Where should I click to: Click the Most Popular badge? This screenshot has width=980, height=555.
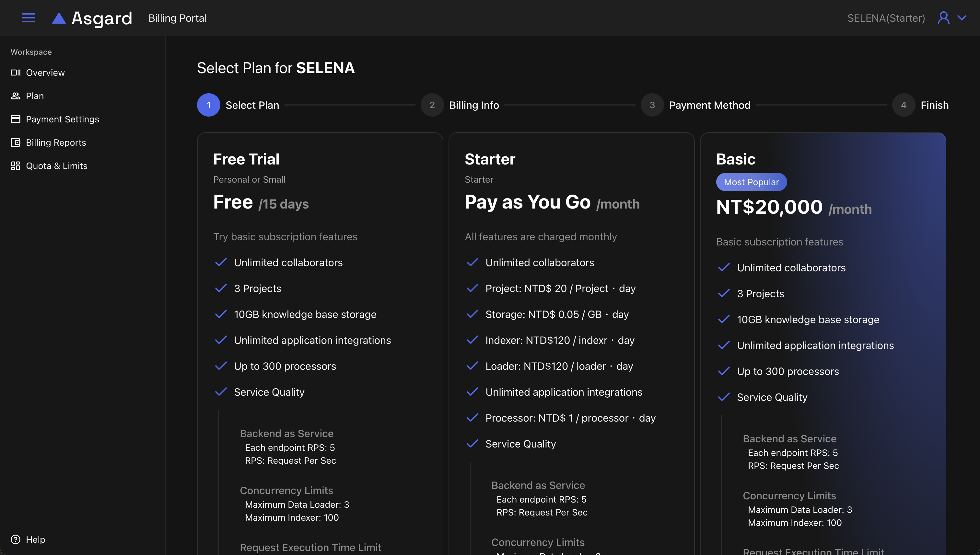point(752,182)
